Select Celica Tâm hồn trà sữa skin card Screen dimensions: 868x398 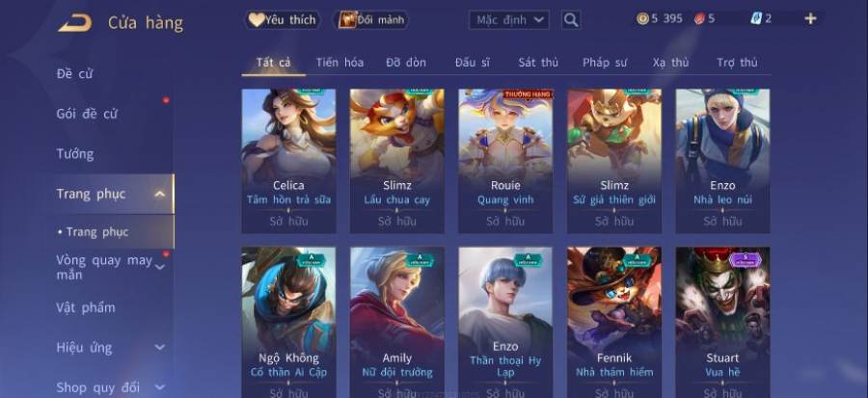pyautogui.click(x=288, y=161)
